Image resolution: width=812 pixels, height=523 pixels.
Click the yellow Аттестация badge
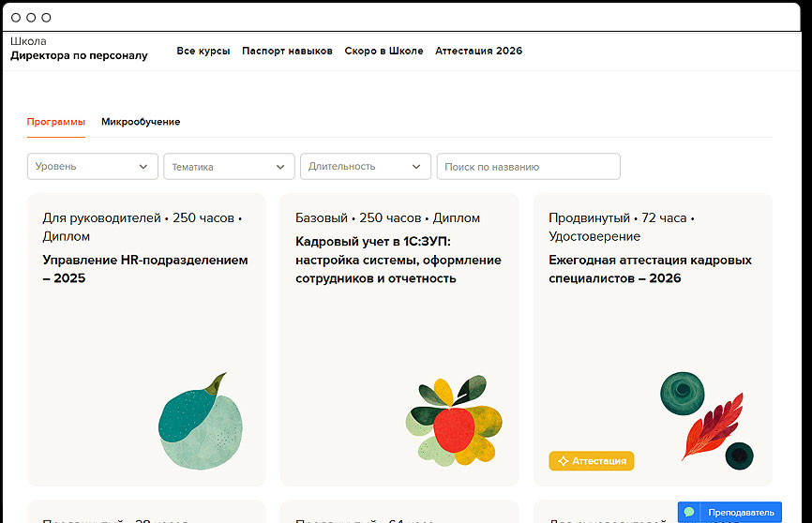[x=592, y=461]
